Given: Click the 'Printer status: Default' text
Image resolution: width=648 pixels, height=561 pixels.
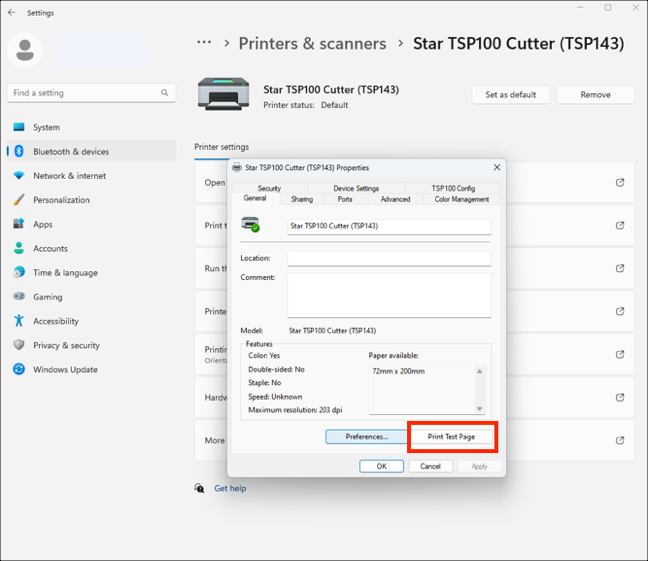Looking at the screenshot, I should [x=306, y=105].
